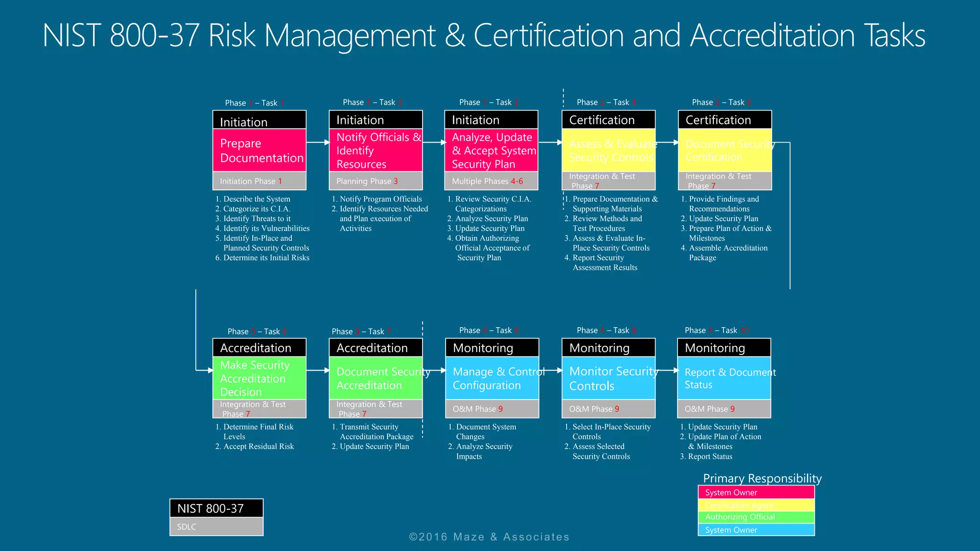Select the yellow Certification Agent legend swatch
Image resolution: width=980 pixels, height=551 pixels.
tap(756, 505)
